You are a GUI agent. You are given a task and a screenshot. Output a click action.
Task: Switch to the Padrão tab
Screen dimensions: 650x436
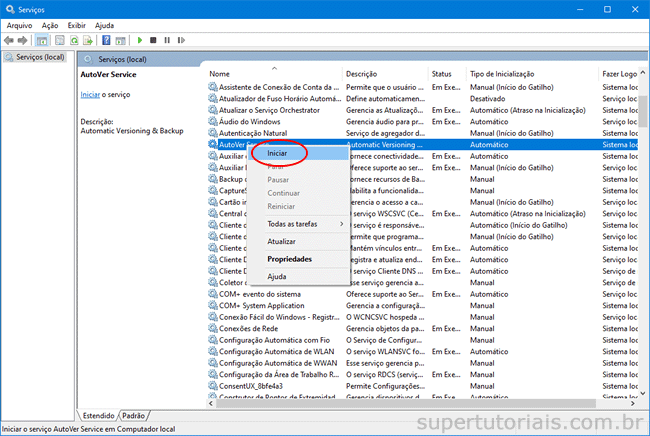[x=135, y=414]
